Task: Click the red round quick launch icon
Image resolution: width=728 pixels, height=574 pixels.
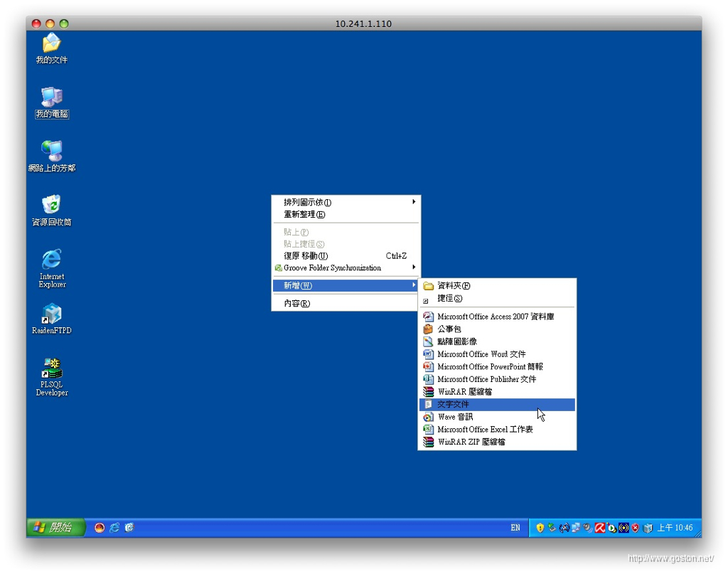Action: [100, 528]
